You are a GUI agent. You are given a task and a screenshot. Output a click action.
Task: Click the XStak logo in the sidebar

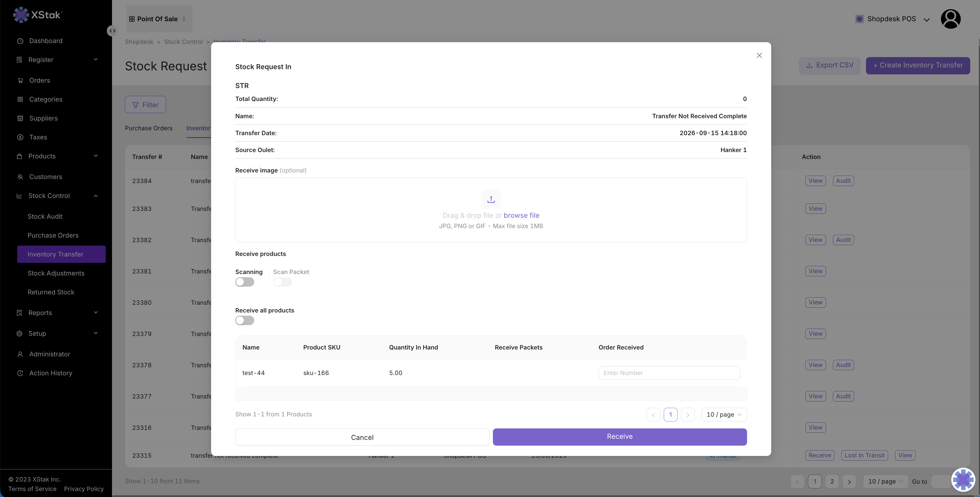(38, 15)
